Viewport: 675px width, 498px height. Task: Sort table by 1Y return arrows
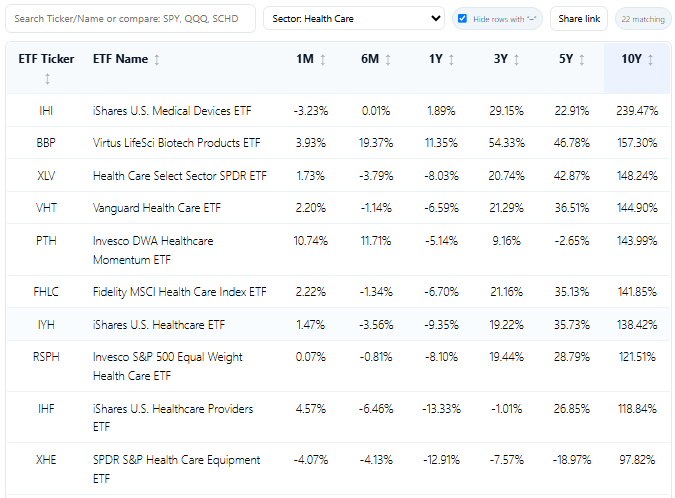451,60
